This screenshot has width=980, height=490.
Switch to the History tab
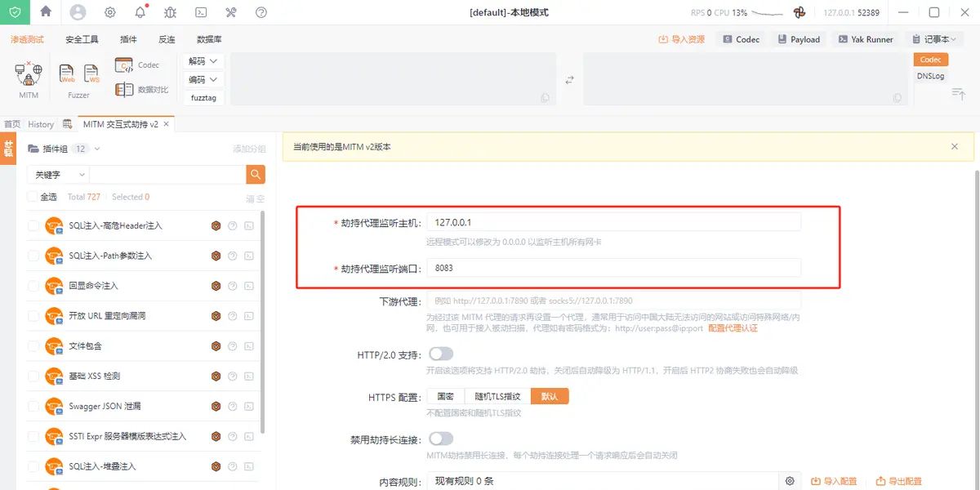[41, 124]
